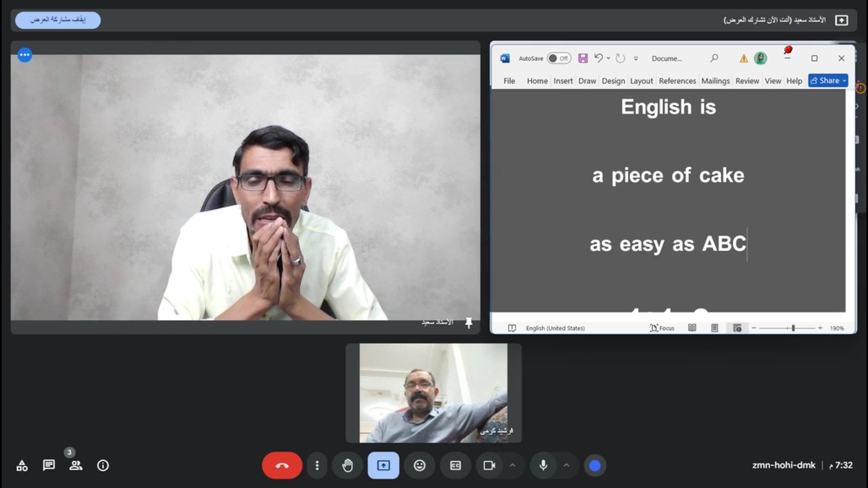This screenshot has height=488, width=868.
Task: Open meeting details info icon
Action: coord(103,465)
